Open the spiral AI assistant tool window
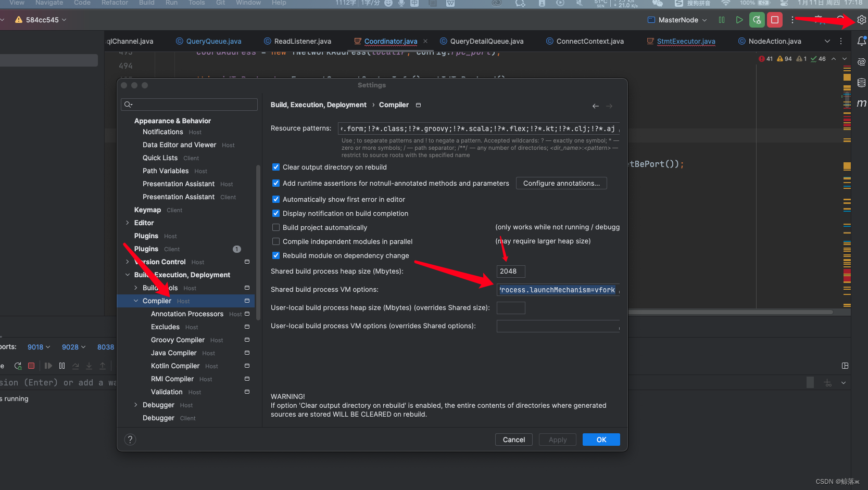The height and width of the screenshot is (490, 868). coord(861,62)
